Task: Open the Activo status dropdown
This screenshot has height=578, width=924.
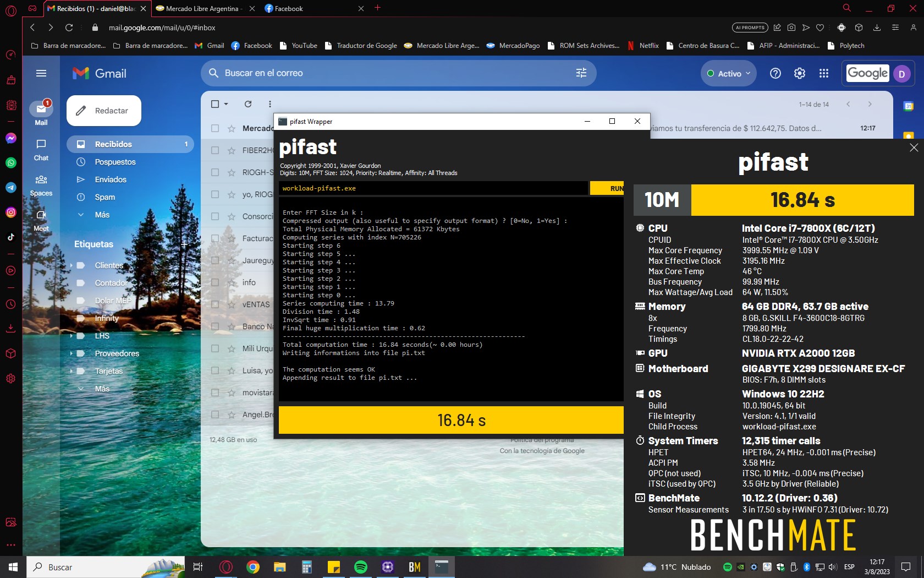Action: [729, 73]
